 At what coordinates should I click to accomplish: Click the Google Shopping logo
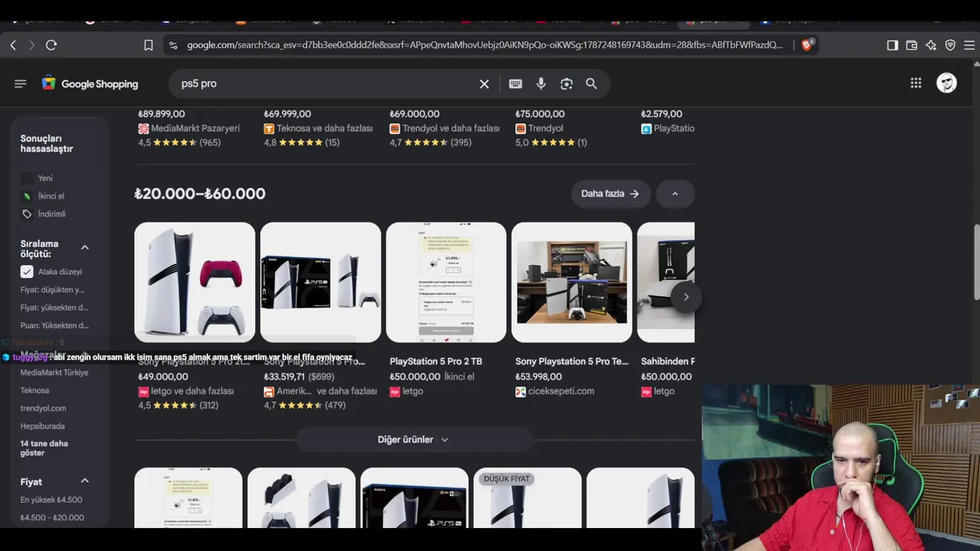[90, 83]
